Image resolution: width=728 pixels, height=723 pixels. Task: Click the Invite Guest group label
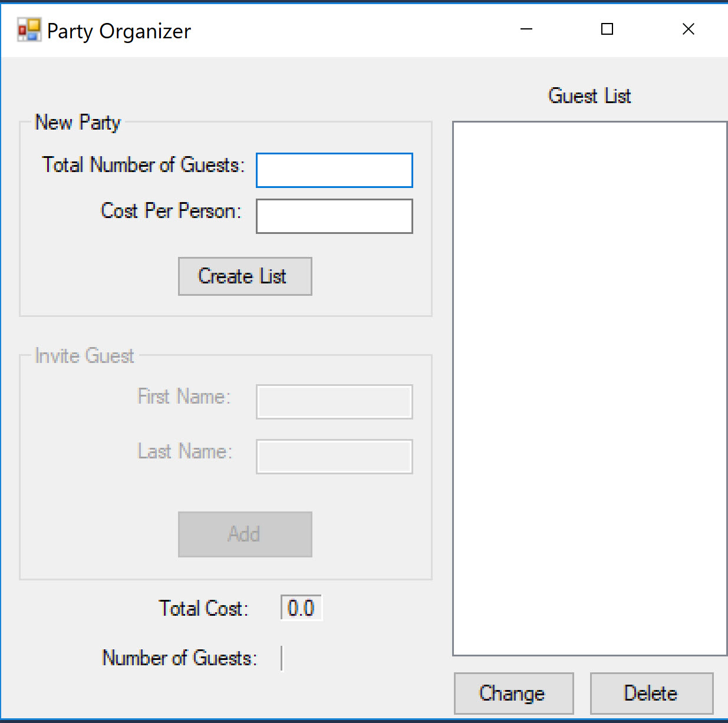(84, 356)
